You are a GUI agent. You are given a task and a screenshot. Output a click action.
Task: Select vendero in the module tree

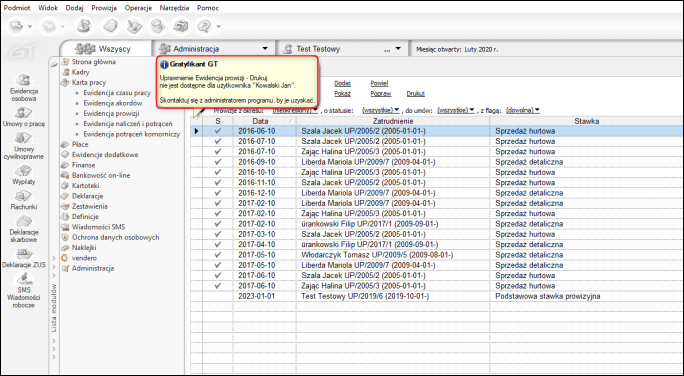point(84,258)
